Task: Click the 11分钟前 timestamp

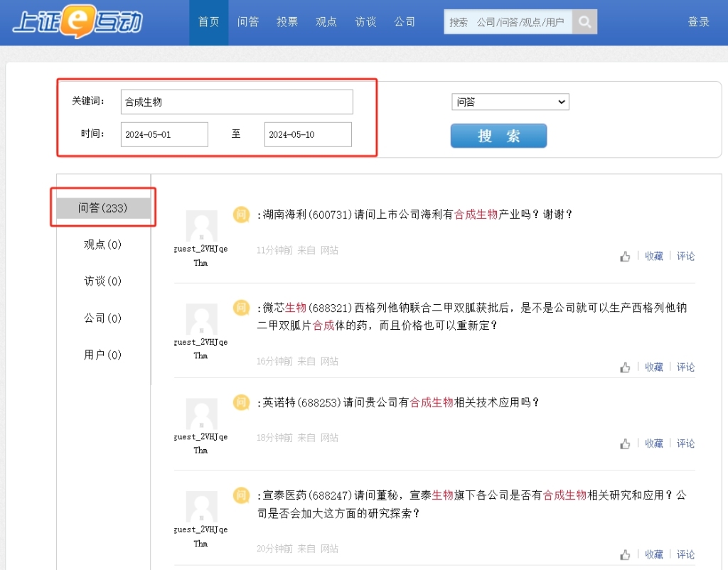Action: (x=274, y=251)
